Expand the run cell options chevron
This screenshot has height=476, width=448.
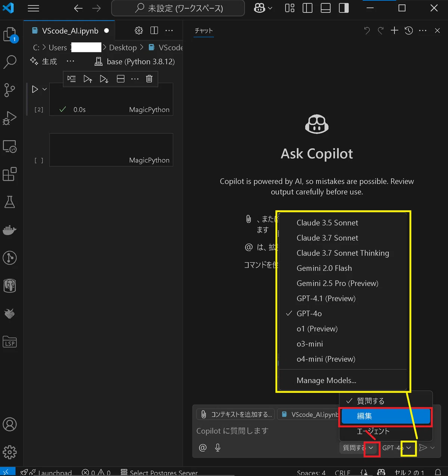click(x=44, y=89)
